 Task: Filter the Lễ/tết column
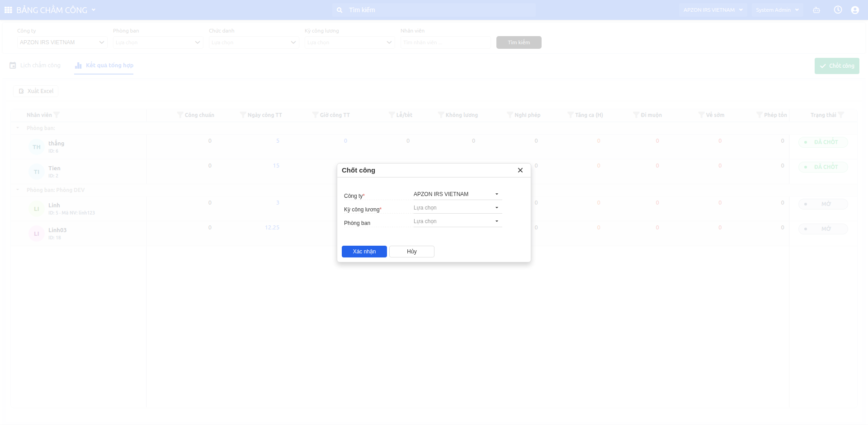pos(392,115)
